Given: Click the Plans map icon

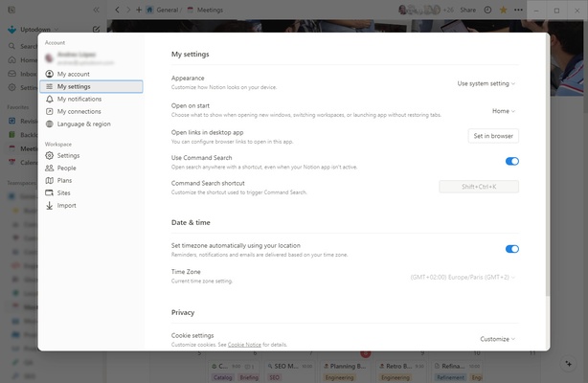Looking at the screenshot, I should [49, 180].
